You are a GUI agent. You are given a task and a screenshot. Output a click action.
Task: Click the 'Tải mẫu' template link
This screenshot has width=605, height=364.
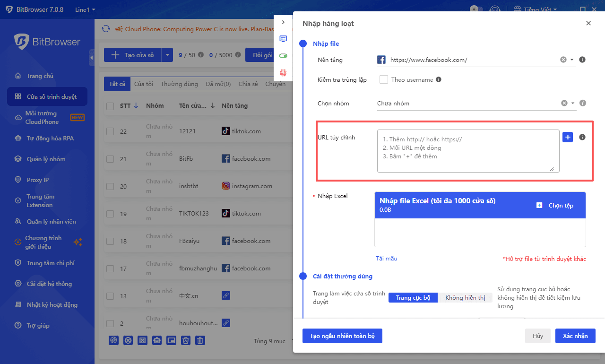387,258
